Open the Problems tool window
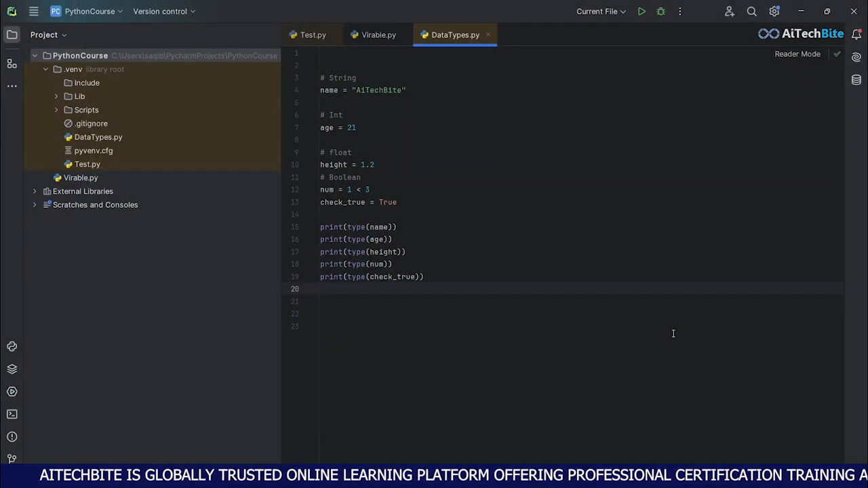This screenshot has height=488, width=868. tap(12, 436)
